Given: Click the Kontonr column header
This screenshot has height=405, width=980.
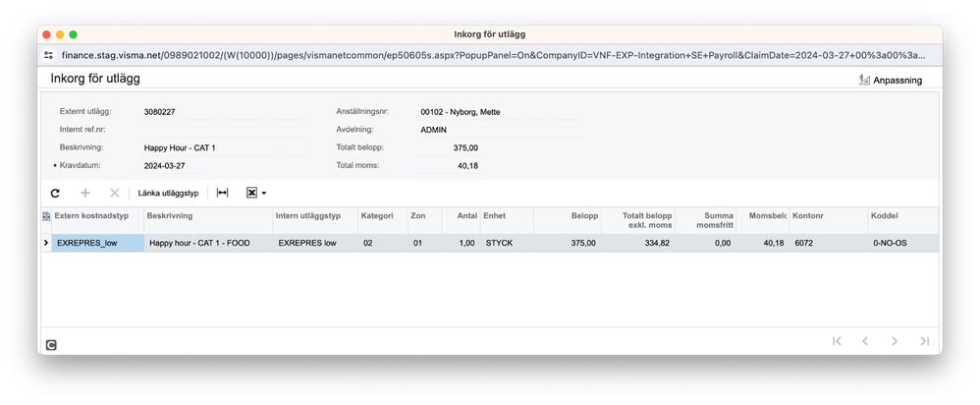Looking at the screenshot, I should click(x=829, y=220).
